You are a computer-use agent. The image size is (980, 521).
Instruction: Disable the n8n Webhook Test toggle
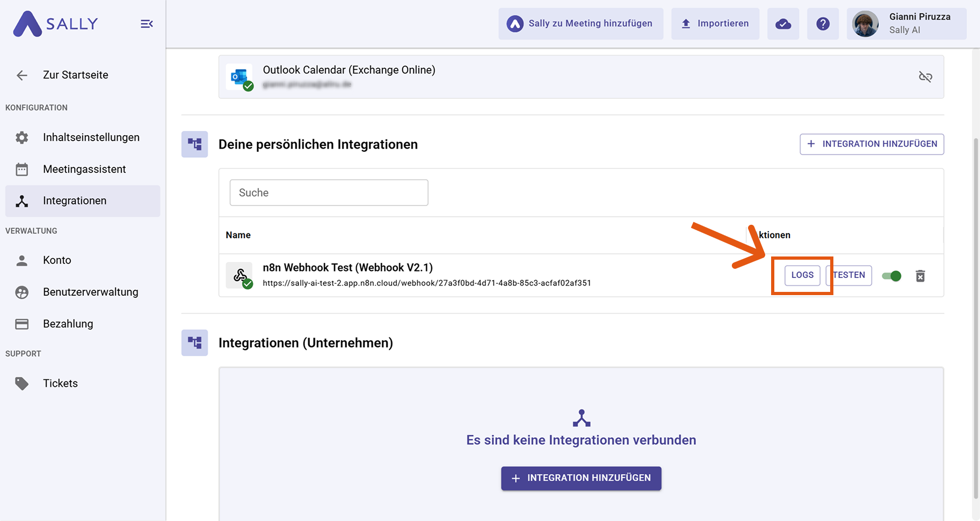click(x=892, y=276)
